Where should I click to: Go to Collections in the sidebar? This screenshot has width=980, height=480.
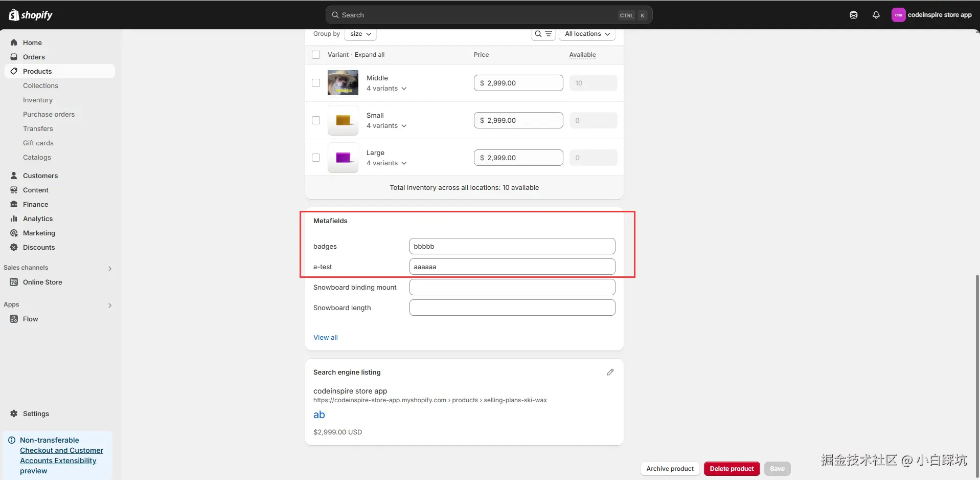(40, 85)
